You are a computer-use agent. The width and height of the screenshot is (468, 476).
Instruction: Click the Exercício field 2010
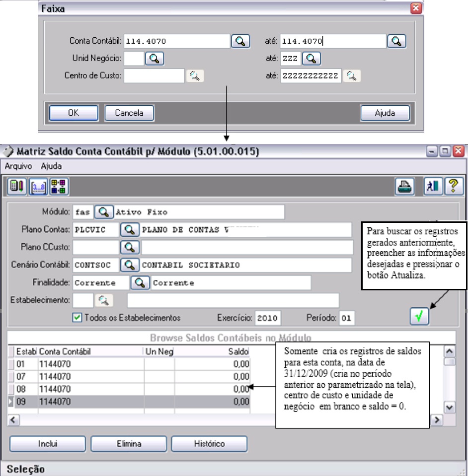pos(268,318)
